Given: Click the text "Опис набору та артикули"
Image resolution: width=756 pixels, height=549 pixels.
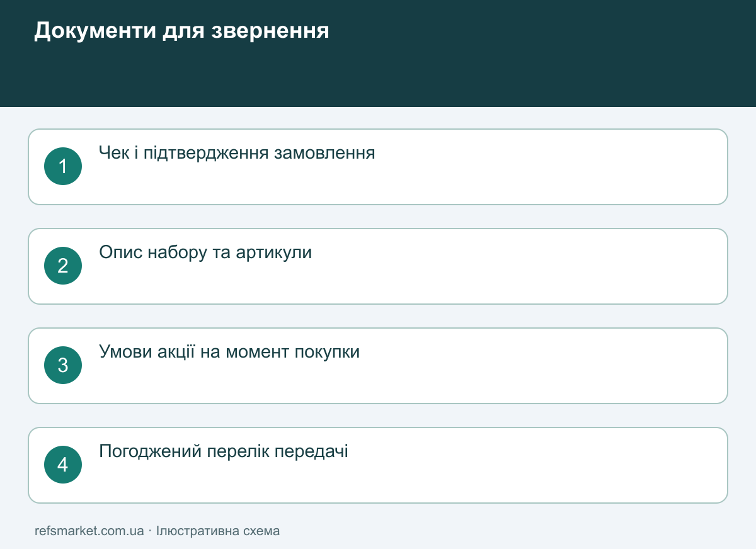Looking at the screenshot, I should tap(205, 252).
